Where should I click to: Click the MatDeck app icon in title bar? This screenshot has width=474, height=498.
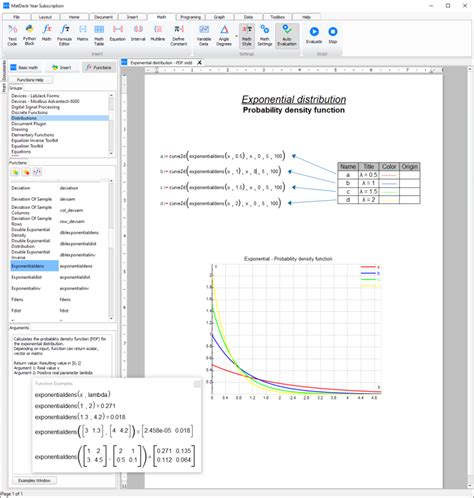click(x=6, y=5)
